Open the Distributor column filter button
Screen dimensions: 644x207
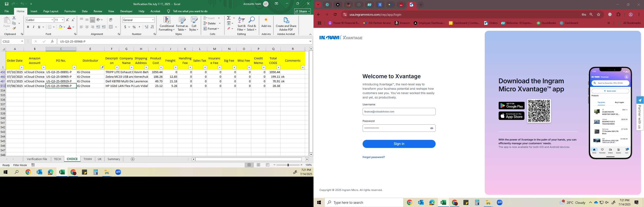point(102,67)
